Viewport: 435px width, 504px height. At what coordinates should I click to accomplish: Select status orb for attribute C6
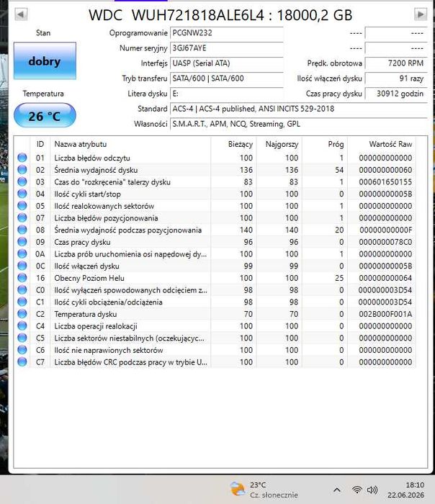[x=22, y=350]
